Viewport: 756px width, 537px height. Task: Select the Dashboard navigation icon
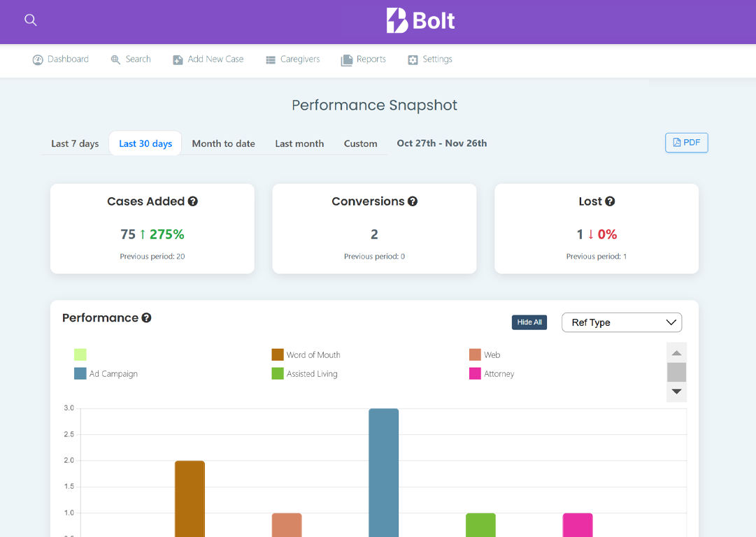pos(38,59)
